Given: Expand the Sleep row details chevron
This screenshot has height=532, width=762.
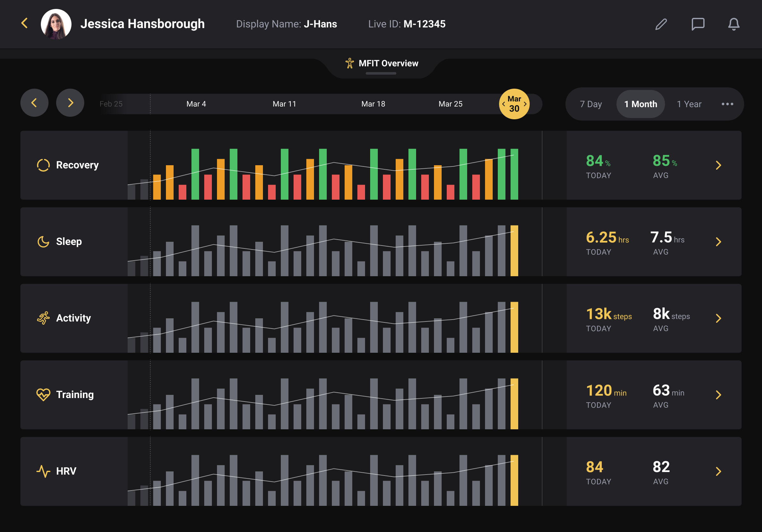Looking at the screenshot, I should point(719,242).
